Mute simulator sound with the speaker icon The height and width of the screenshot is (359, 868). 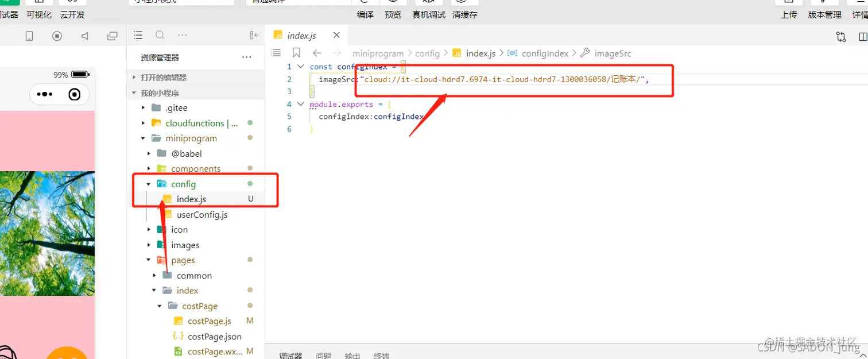tap(85, 36)
